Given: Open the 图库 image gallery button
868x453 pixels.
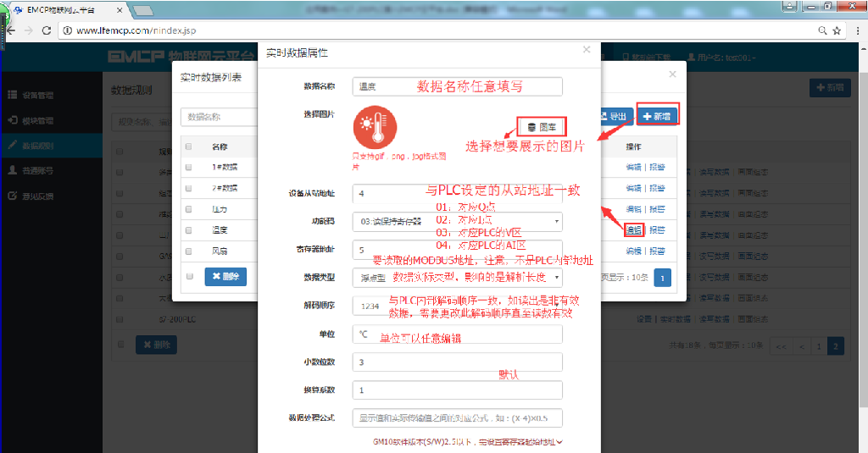Looking at the screenshot, I should (541, 127).
